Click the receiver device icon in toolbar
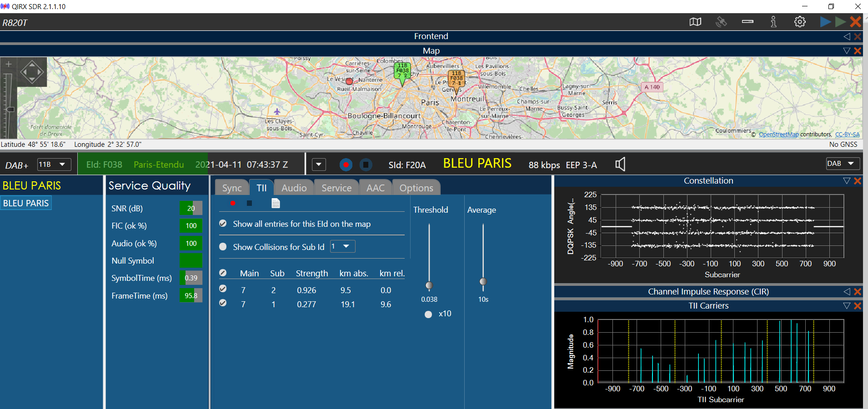868x409 pixels. point(748,22)
